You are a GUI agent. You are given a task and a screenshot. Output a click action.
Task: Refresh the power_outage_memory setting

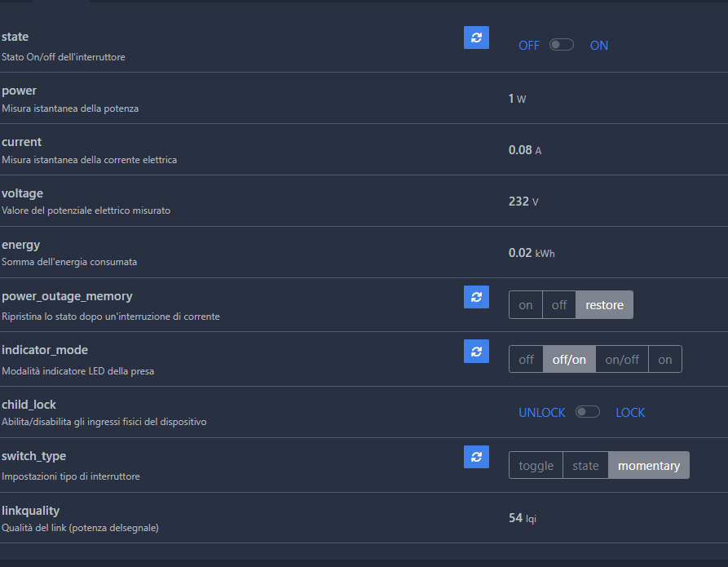click(x=476, y=297)
